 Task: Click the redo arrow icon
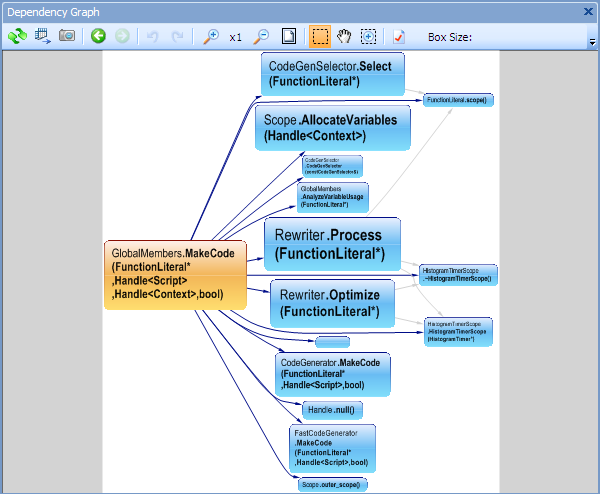pos(177,37)
